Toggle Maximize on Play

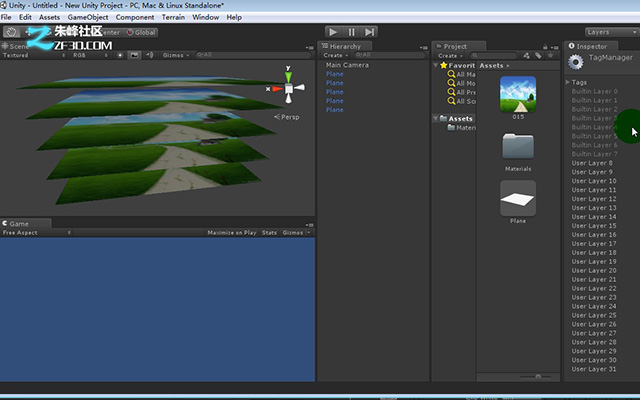[231, 233]
